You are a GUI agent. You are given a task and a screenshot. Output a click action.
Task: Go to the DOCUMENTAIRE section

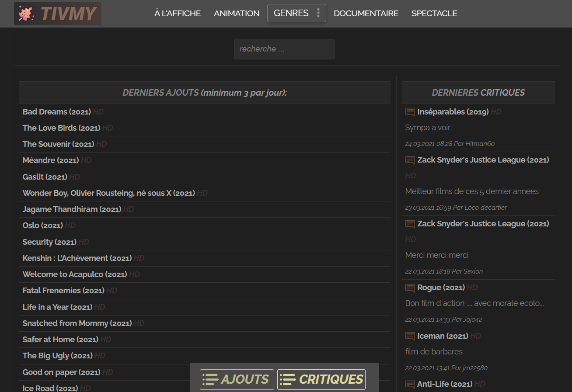click(x=366, y=14)
